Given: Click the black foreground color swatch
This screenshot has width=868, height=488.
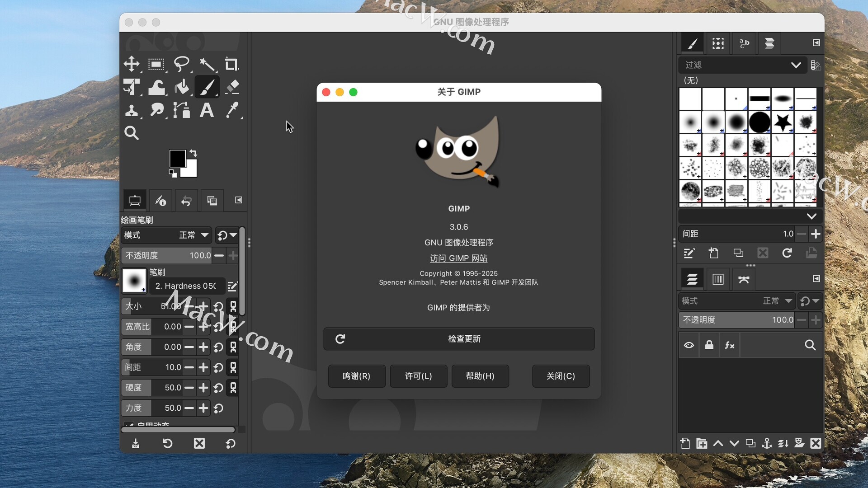Looking at the screenshot, I should coord(176,158).
